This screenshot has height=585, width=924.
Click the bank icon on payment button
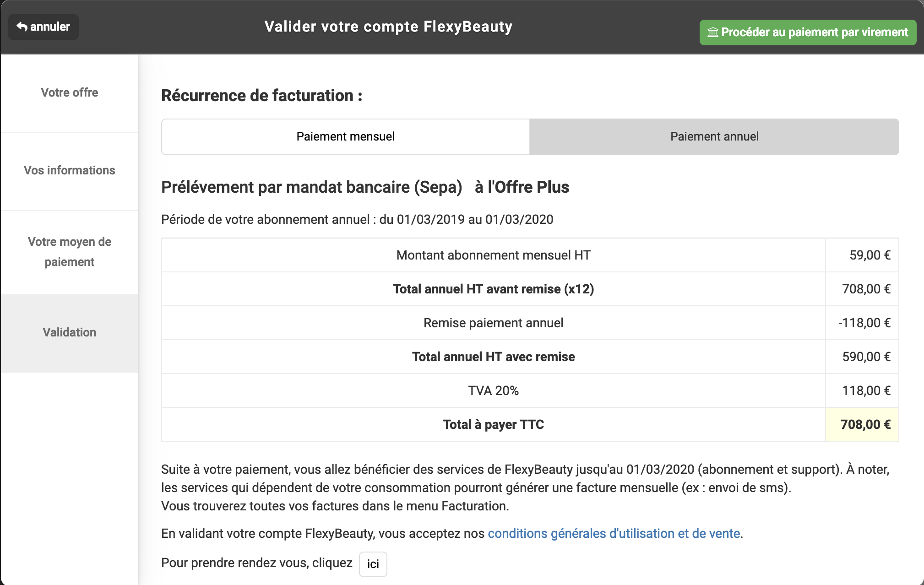click(x=713, y=32)
